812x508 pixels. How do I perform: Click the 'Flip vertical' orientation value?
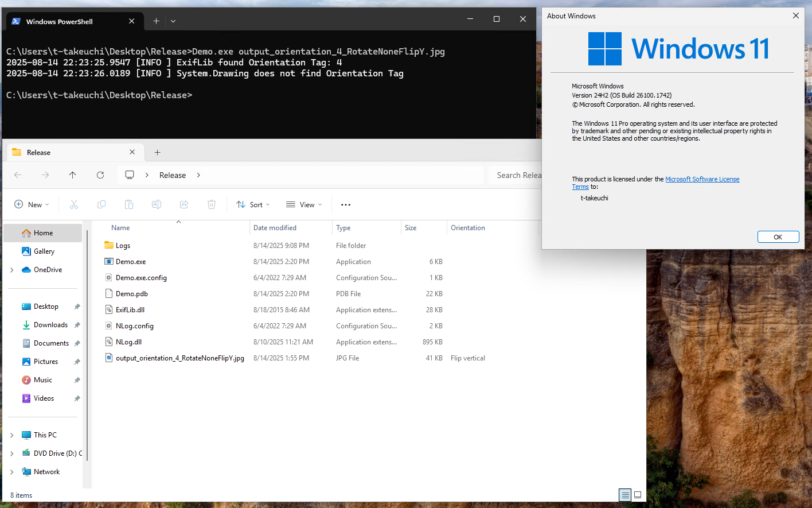(468, 358)
